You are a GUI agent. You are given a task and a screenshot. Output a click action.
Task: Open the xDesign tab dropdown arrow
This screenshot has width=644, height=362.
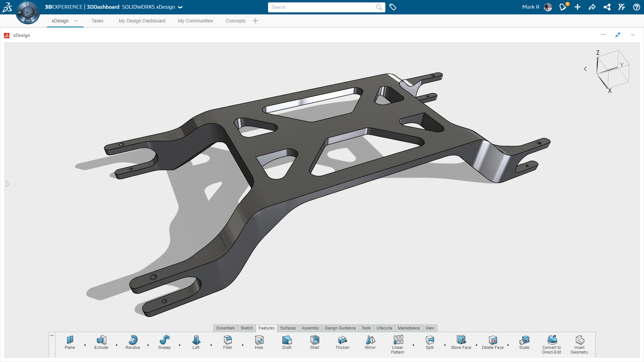point(76,21)
